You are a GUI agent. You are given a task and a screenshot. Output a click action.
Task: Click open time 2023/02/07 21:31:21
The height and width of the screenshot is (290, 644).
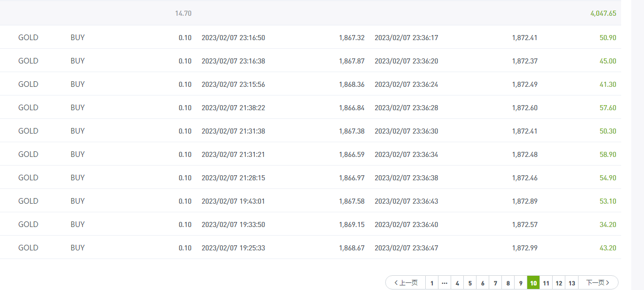(233, 154)
